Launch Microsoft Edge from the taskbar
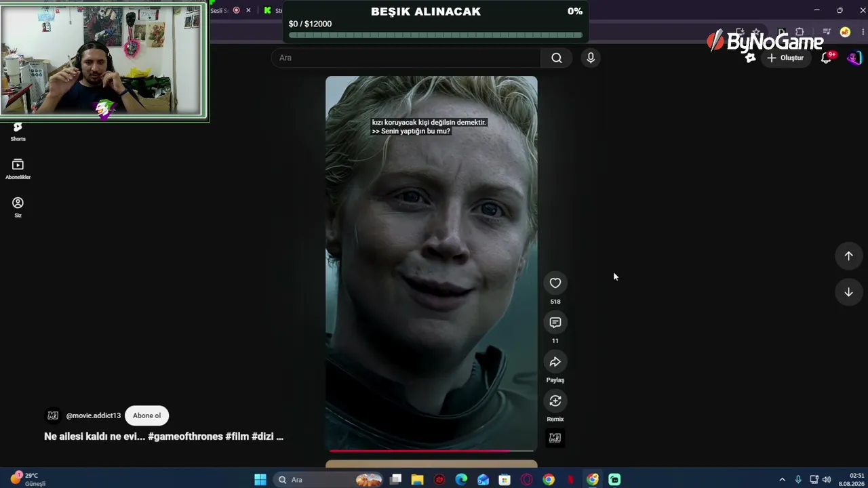 461,480
